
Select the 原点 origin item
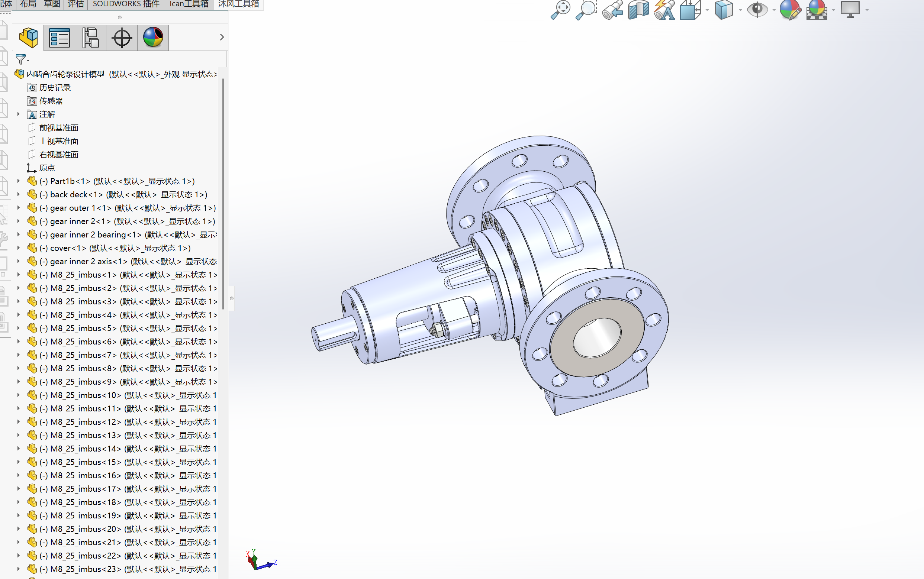coord(47,168)
